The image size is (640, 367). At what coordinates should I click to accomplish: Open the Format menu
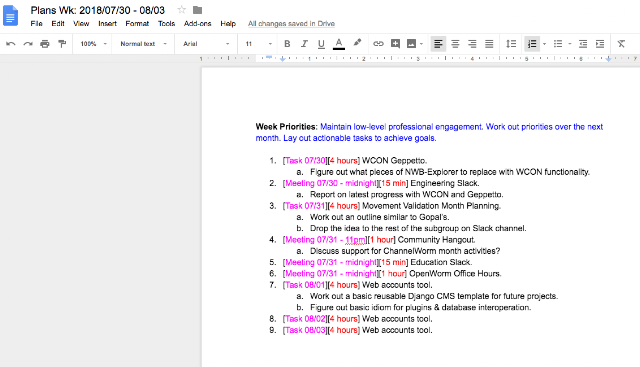tap(137, 24)
